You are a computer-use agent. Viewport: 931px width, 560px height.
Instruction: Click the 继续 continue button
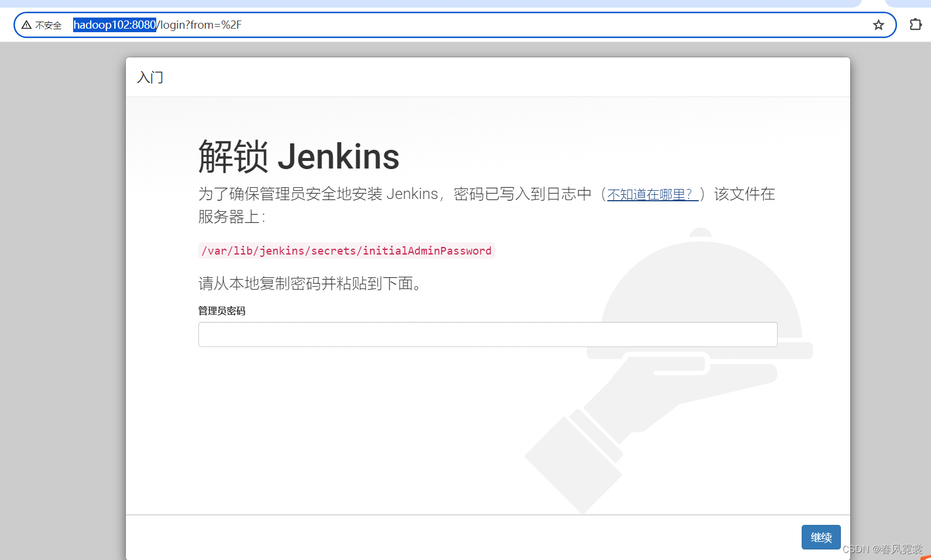[x=821, y=537]
